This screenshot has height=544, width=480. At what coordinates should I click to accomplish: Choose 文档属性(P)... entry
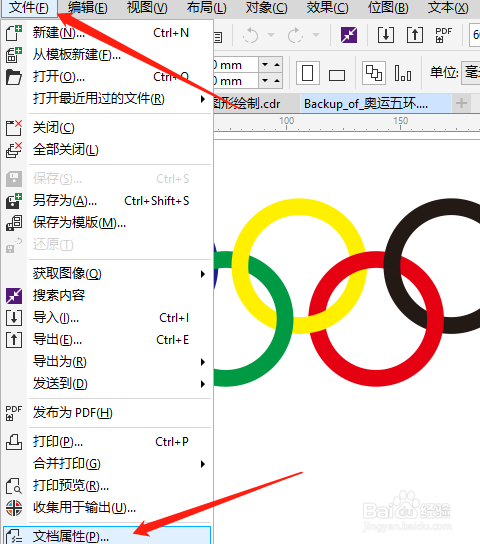point(107,536)
